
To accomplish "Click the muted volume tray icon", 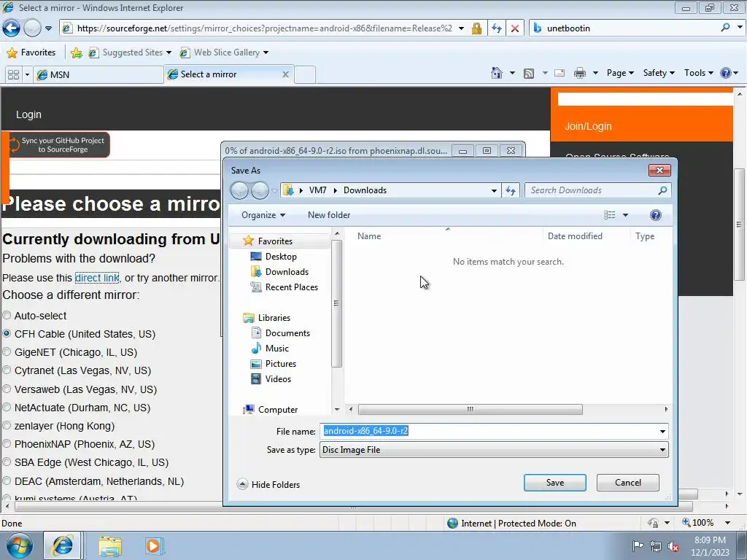I will [673, 546].
